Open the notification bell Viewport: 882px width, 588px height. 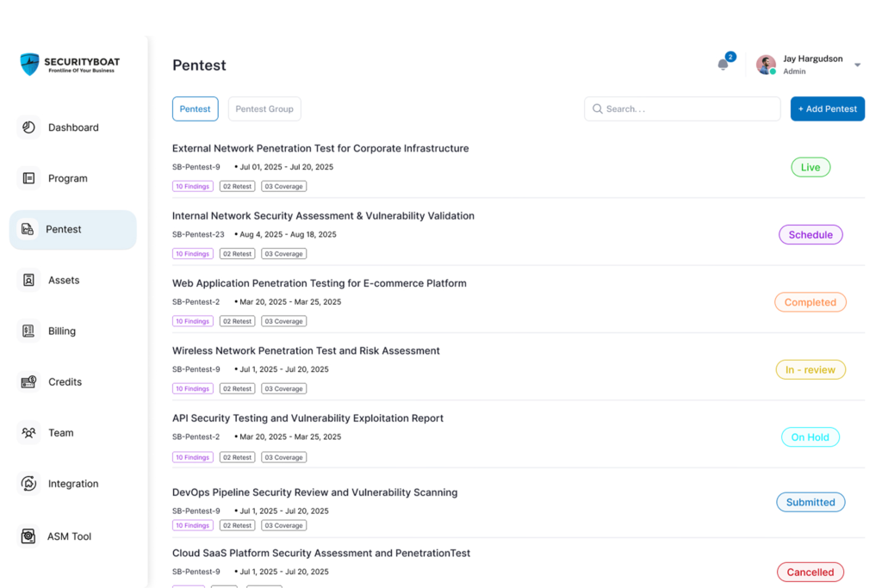tap(724, 65)
